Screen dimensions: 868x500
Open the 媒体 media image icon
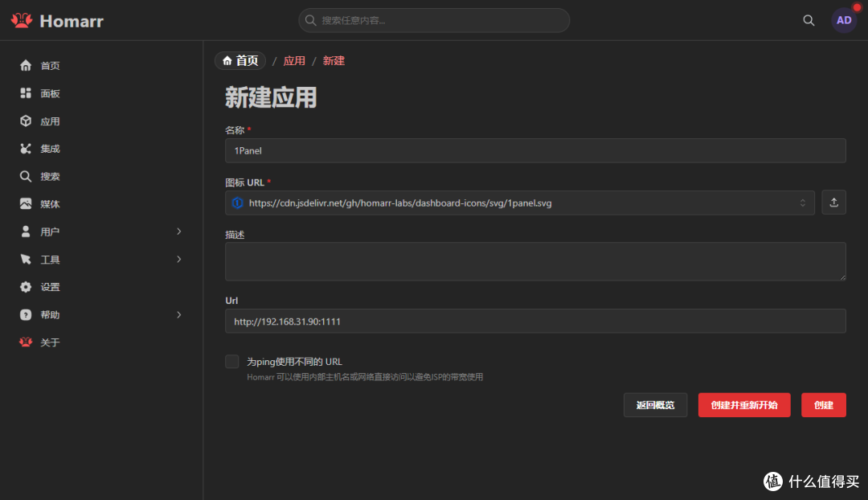26,203
